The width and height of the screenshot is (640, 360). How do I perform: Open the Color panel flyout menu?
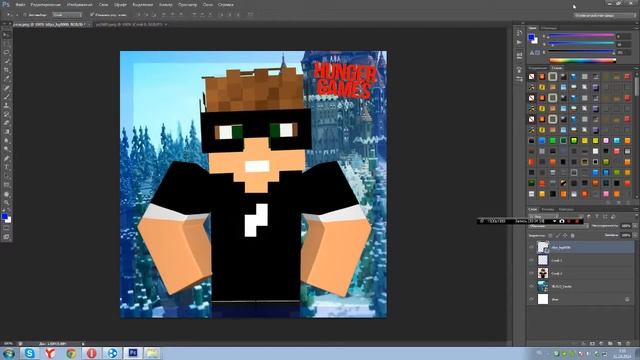click(x=636, y=28)
